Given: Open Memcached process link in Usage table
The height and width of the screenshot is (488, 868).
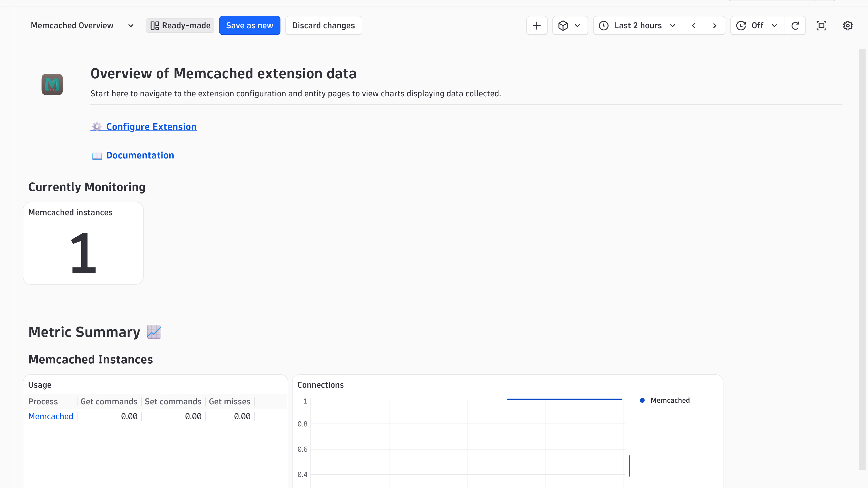Looking at the screenshot, I should [x=51, y=416].
